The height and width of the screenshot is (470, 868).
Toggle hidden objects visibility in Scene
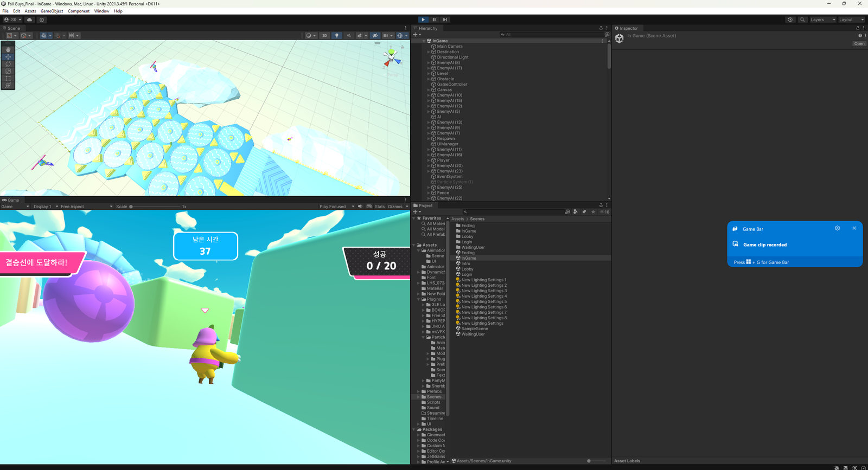pyautogui.click(x=375, y=35)
